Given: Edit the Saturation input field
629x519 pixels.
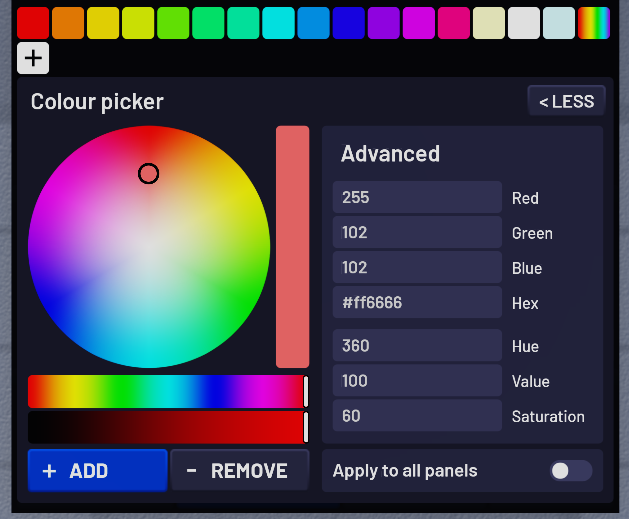Looking at the screenshot, I should click(417, 416).
